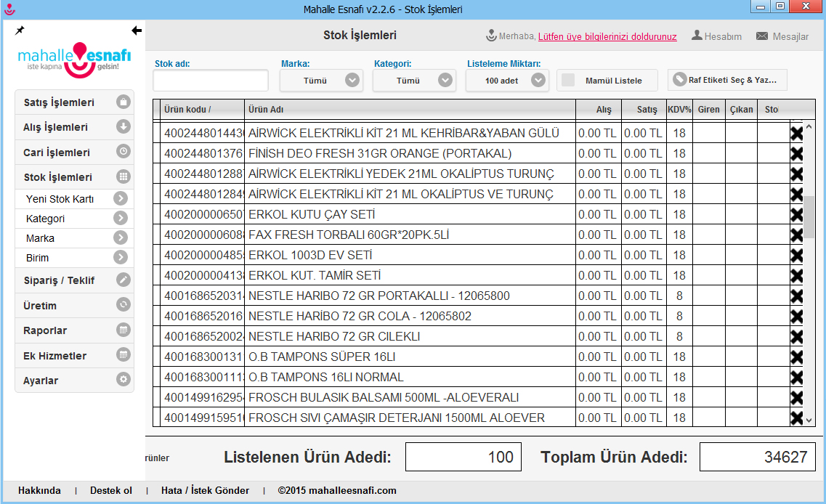
Task: Click Lütfen üye bilgilerinizi doldurunuz link
Action: tap(607, 36)
